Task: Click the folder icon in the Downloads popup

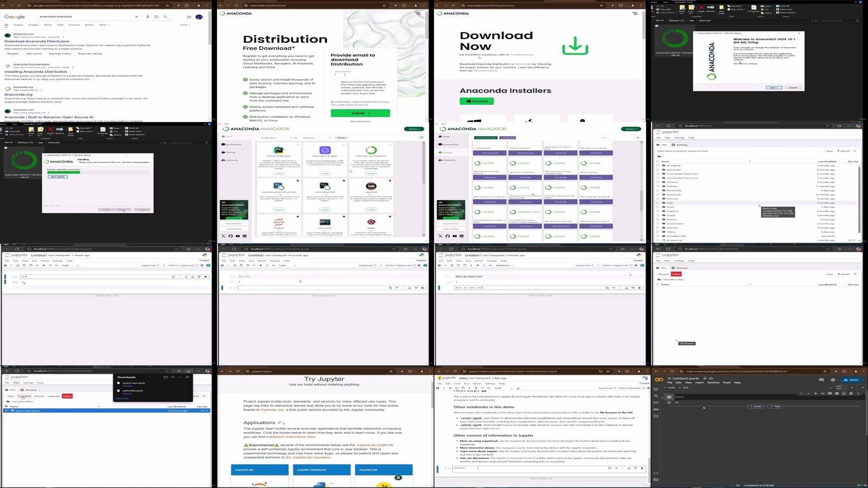Action: (166, 377)
